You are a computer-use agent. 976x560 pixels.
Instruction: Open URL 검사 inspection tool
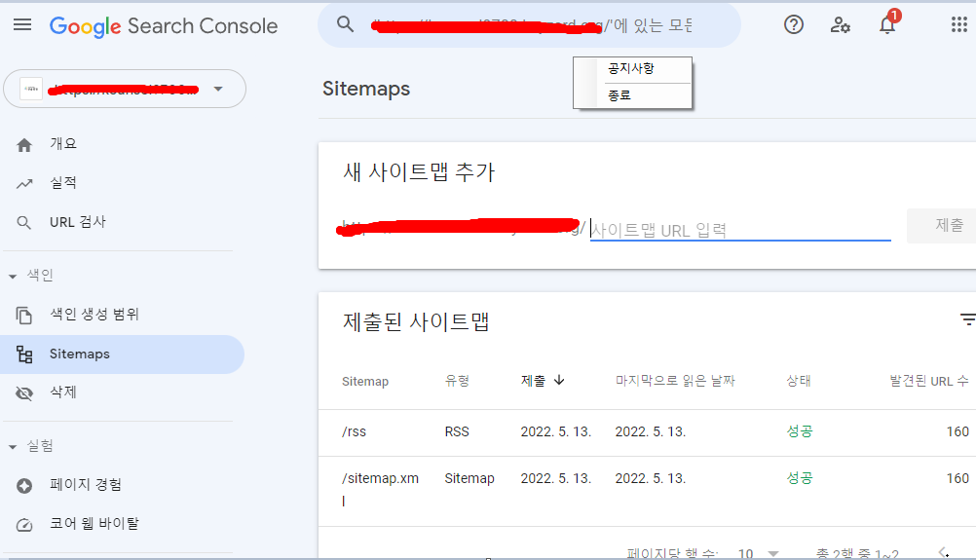tap(78, 222)
